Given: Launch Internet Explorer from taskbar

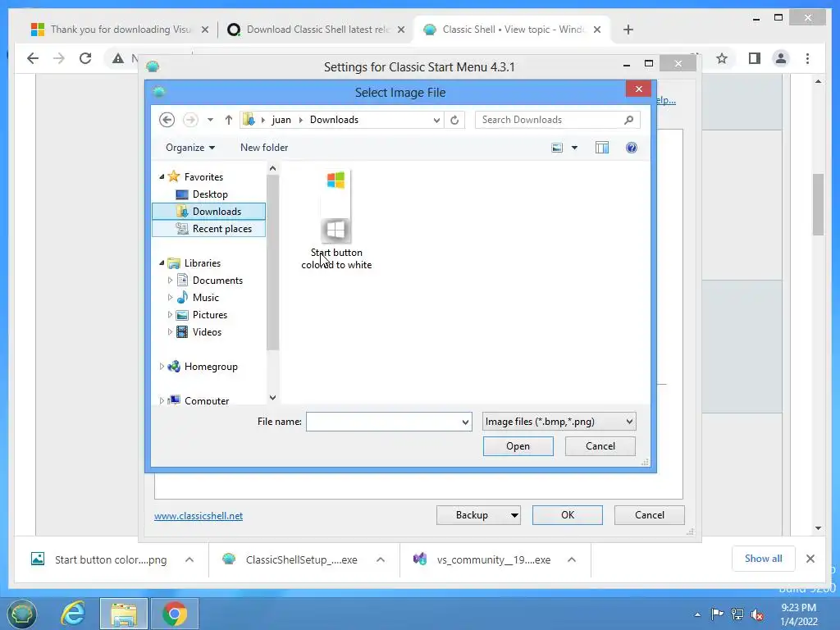Looking at the screenshot, I should pyautogui.click(x=73, y=614).
